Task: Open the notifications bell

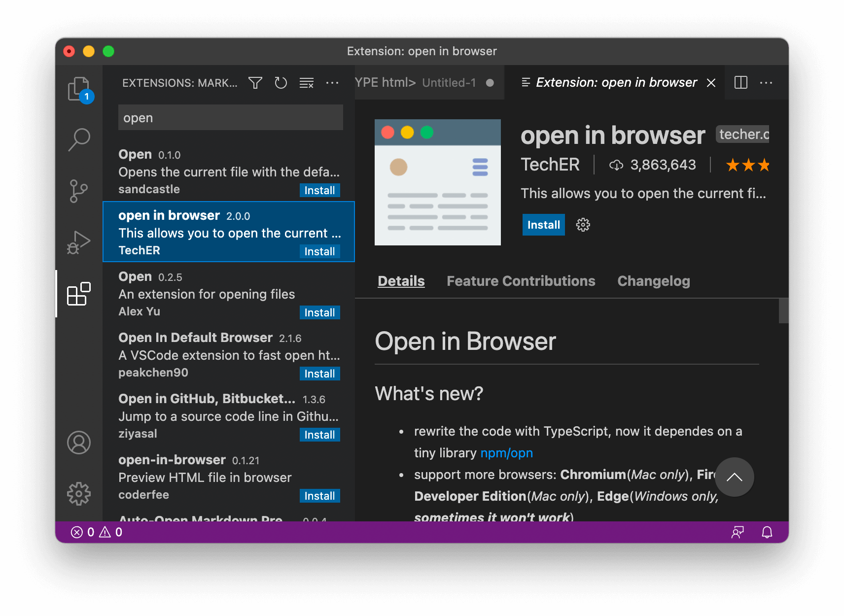Action: coord(767,532)
